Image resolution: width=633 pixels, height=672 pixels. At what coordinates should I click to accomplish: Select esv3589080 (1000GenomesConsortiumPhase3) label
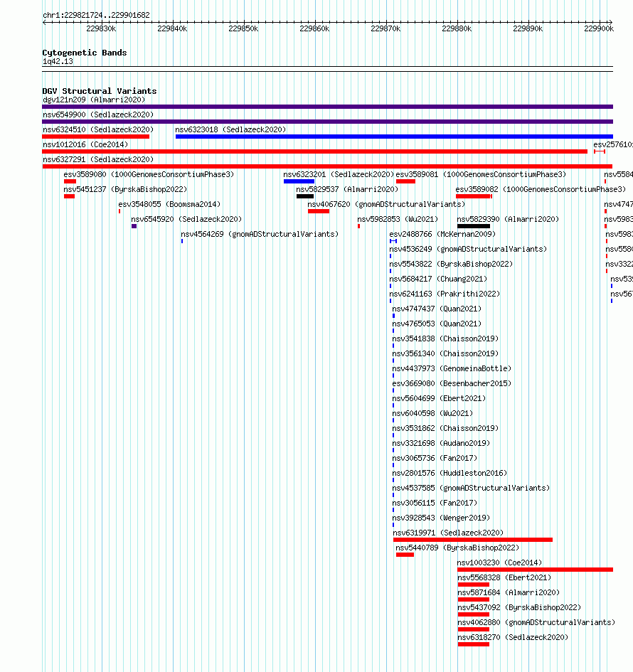click(x=149, y=175)
